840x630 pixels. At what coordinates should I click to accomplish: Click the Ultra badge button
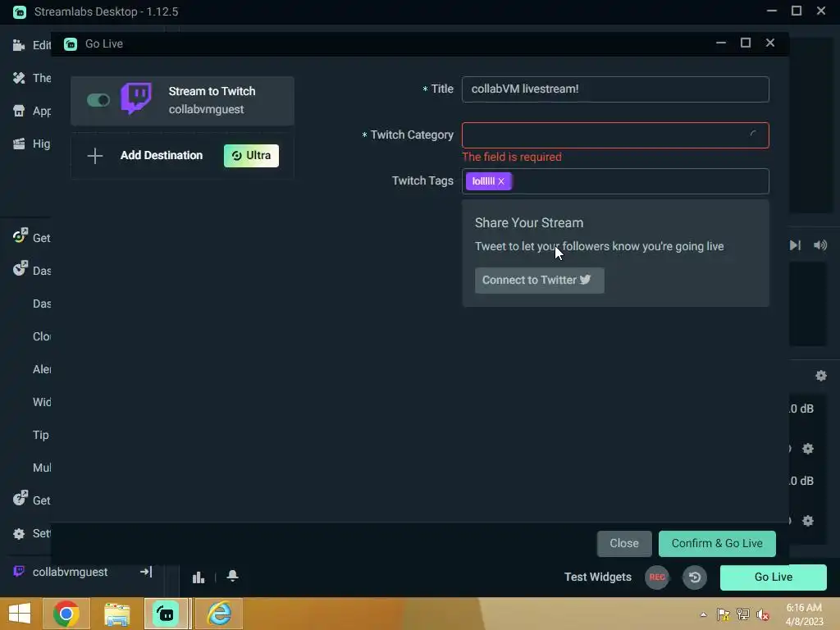(251, 155)
